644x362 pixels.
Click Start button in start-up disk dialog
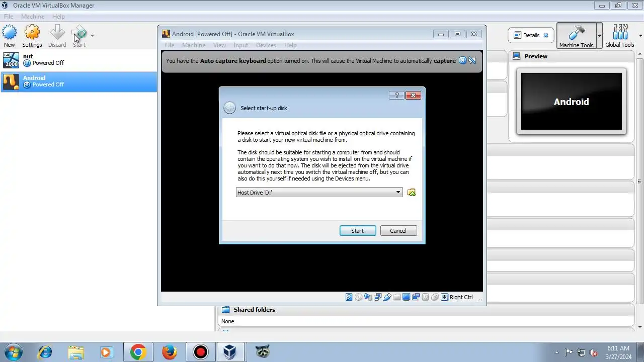pos(358,231)
